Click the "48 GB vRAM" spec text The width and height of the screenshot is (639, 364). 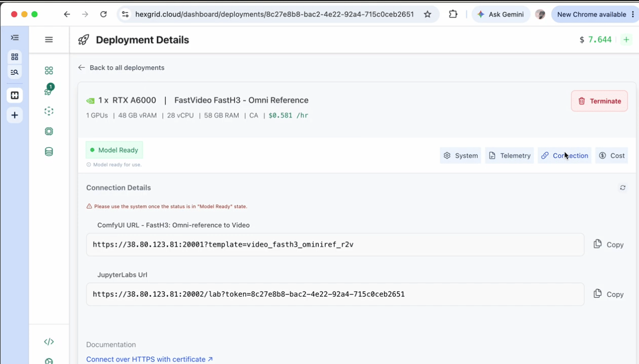tap(137, 115)
